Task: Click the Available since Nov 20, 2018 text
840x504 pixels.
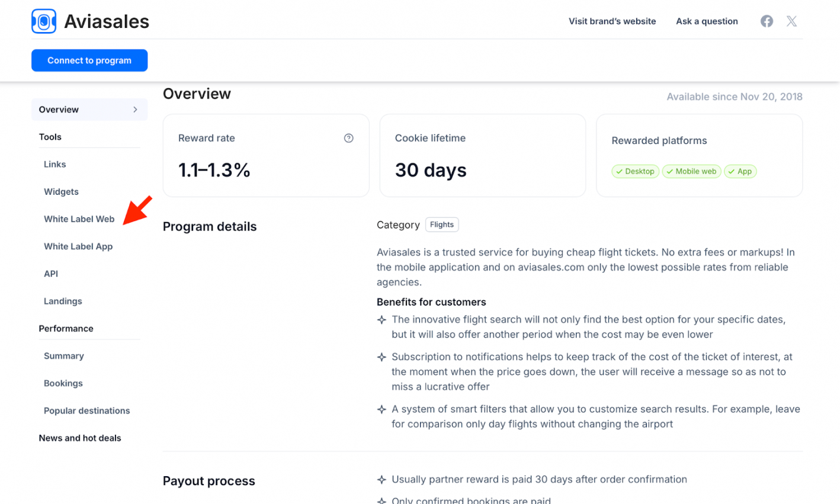Action: [x=735, y=97]
